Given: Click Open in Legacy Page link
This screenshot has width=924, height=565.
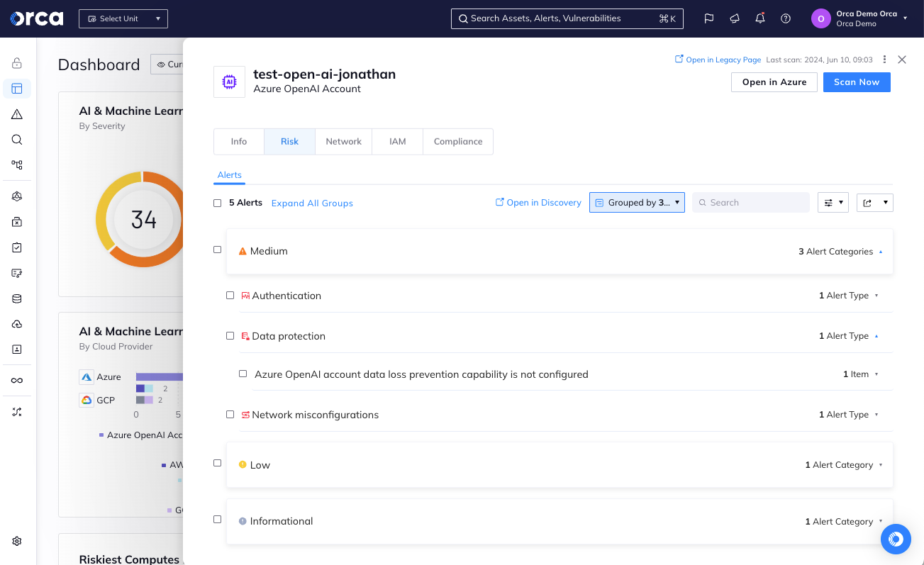Looking at the screenshot, I should coord(718,60).
